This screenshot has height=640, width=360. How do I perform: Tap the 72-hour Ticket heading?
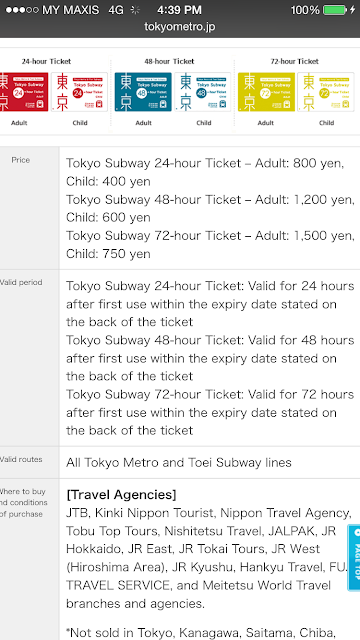point(294,61)
